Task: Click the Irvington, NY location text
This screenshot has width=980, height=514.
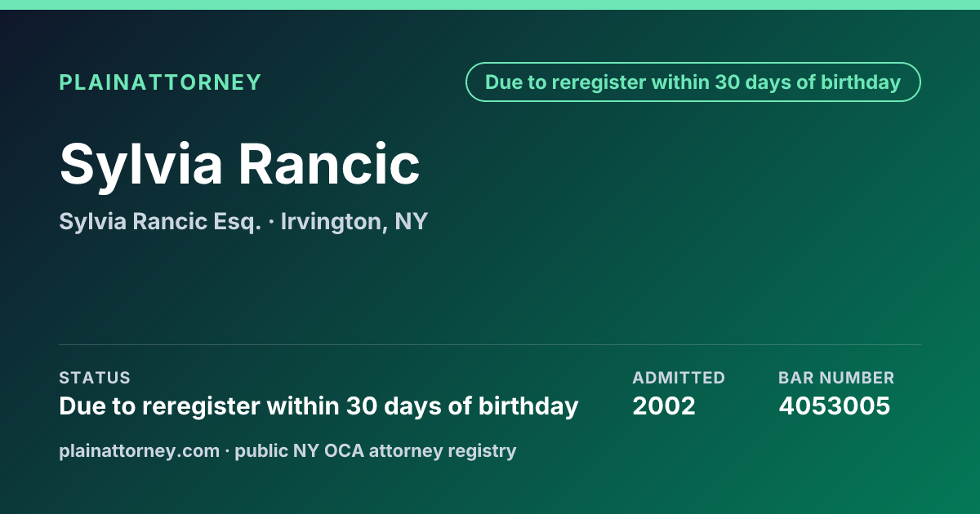Action: click(x=354, y=221)
